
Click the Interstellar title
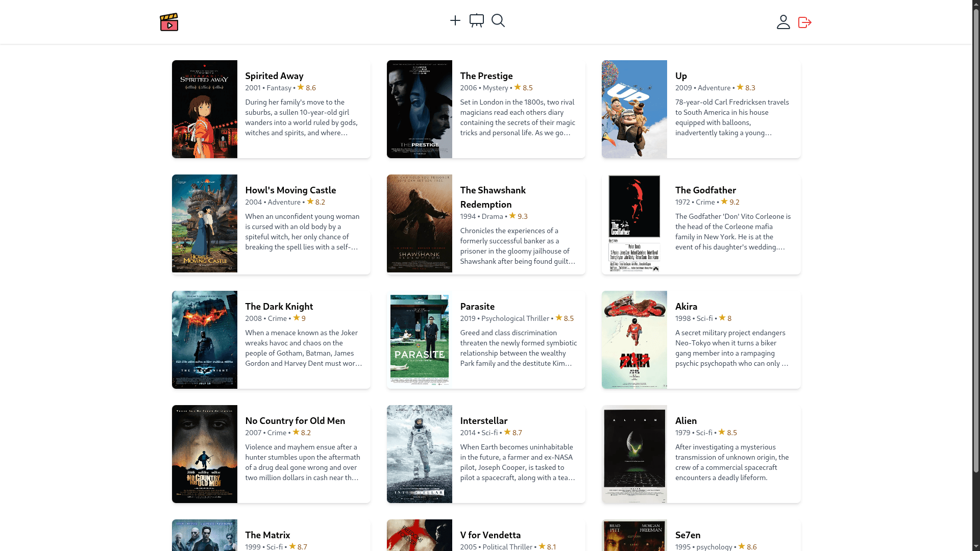point(484,421)
